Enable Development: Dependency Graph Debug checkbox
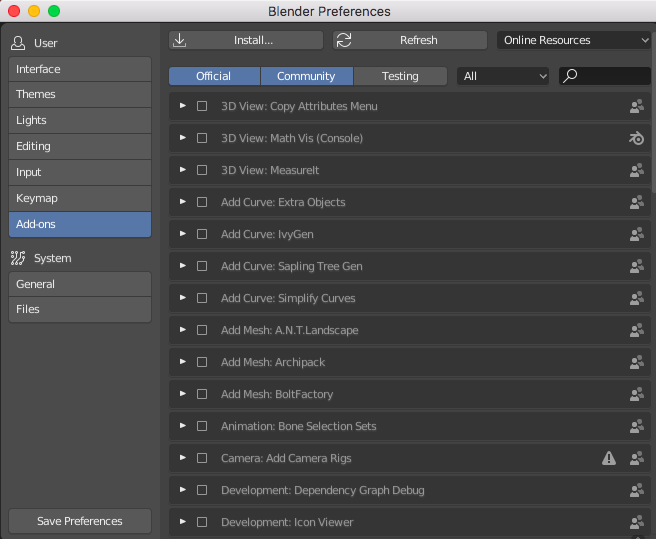 tap(202, 490)
